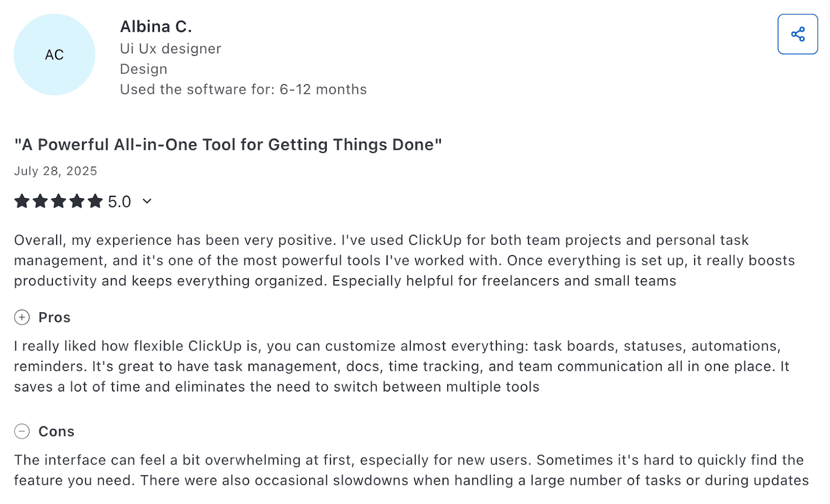
Task: Click the plus icon beside Pros
Action: 22,317
